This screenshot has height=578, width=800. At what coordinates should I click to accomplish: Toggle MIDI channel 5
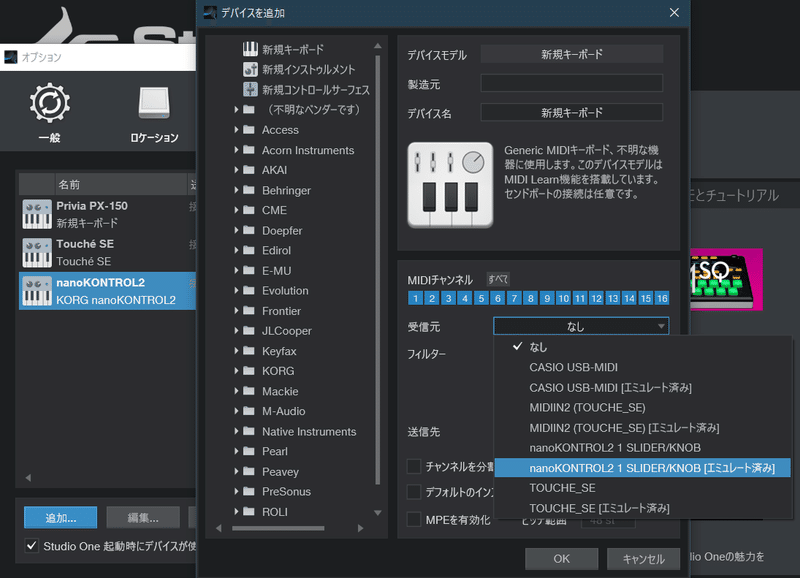click(x=481, y=298)
